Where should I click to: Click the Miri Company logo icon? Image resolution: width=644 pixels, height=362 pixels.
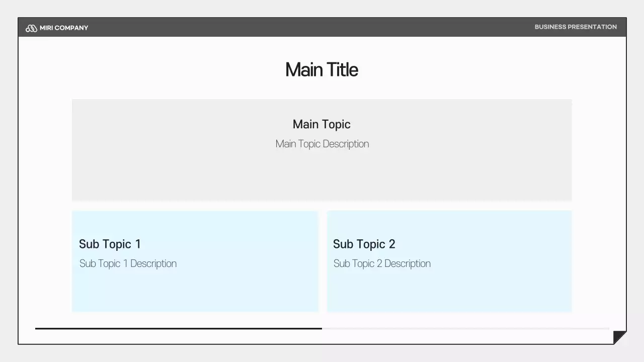point(31,28)
